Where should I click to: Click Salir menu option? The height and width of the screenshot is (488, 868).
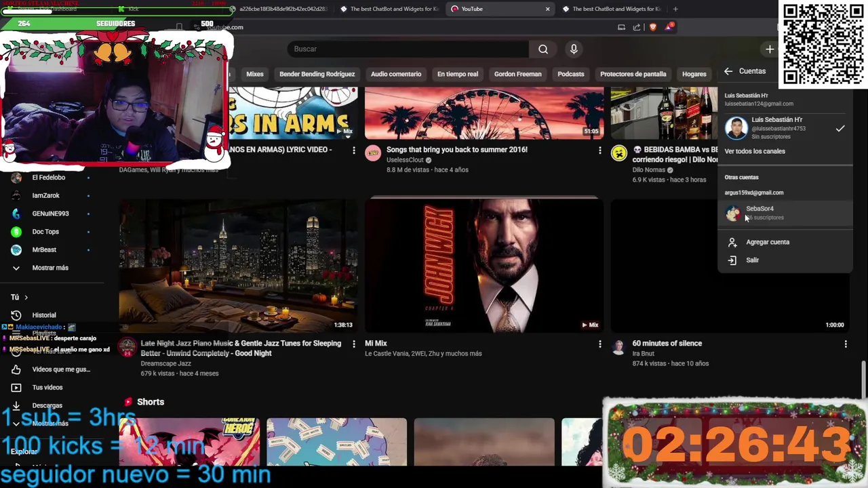click(785, 260)
